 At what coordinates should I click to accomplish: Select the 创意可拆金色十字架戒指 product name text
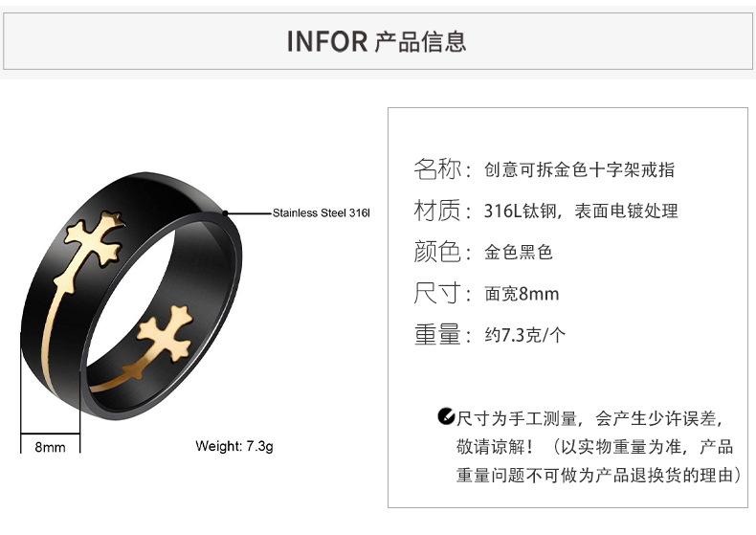click(x=579, y=169)
